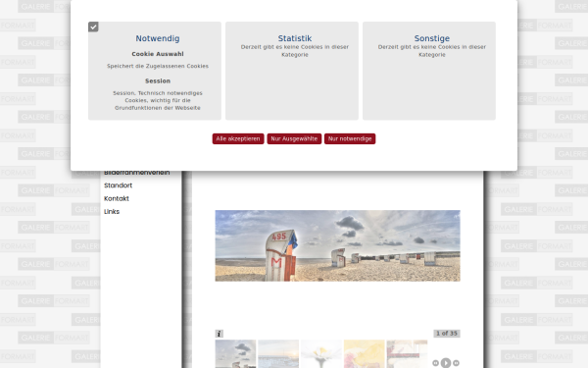Image resolution: width=588 pixels, height=368 pixels.
Task: Open the Links page in sidebar
Action: (112, 212)
